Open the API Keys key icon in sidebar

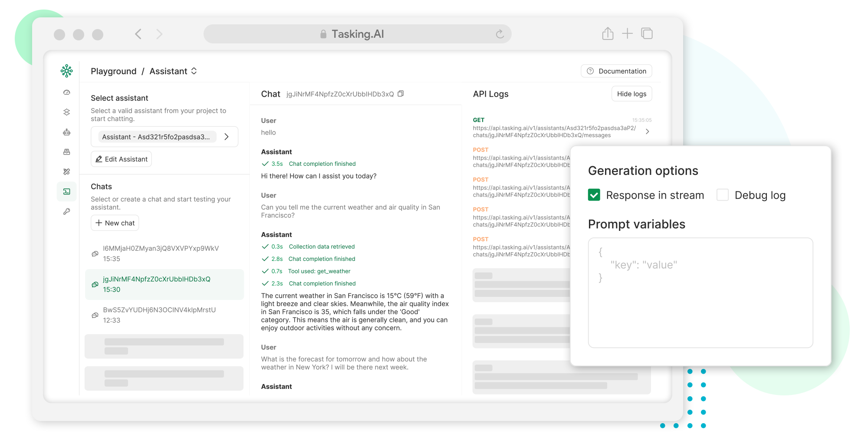[66, 211]
